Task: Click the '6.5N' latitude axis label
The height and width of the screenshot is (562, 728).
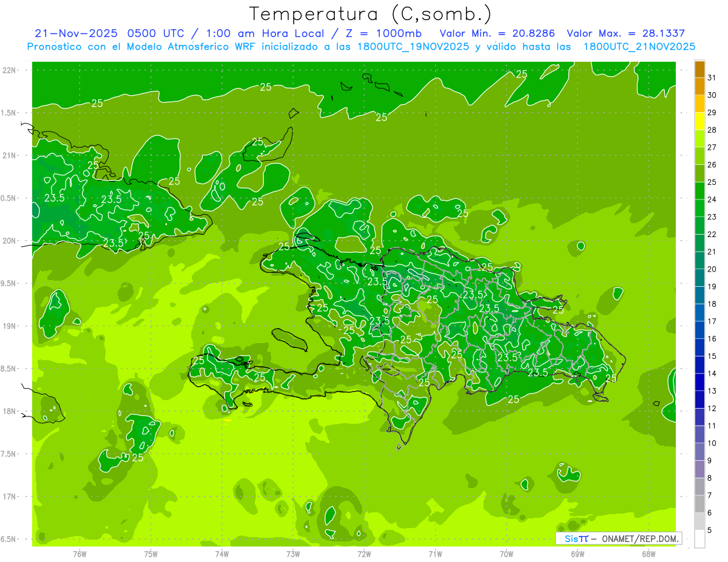Action: (8, 539)
